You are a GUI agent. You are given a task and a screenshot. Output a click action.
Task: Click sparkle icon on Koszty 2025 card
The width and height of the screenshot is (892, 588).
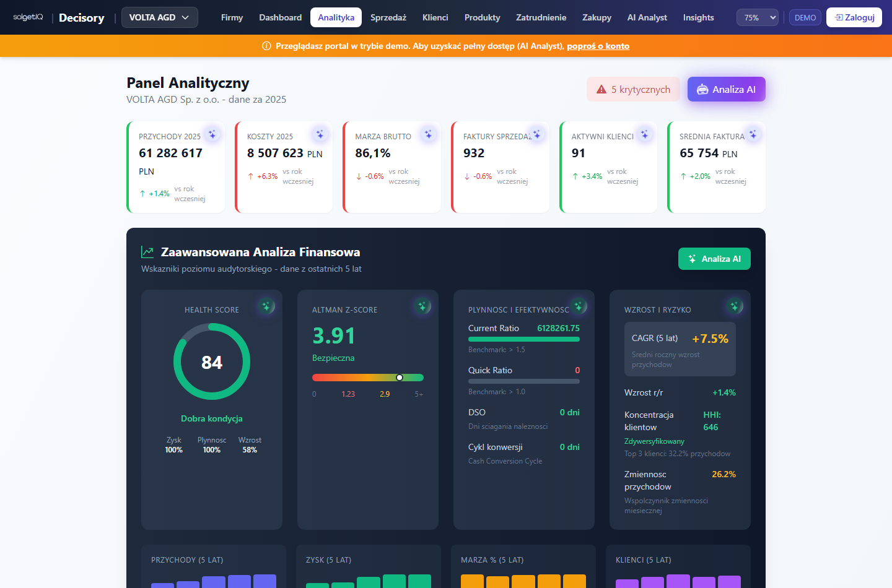[320, 134]
